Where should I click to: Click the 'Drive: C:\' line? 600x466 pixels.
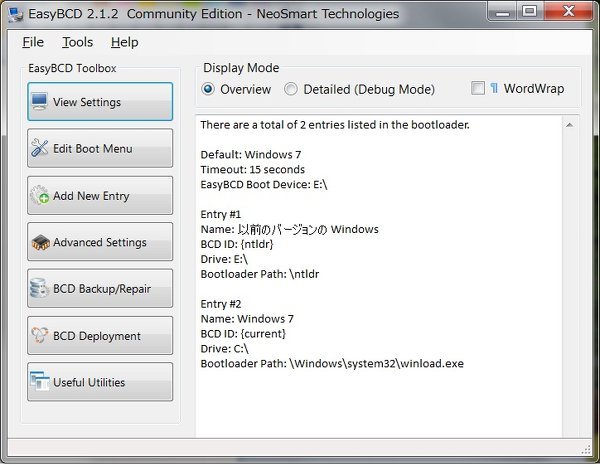pos(225,349)
